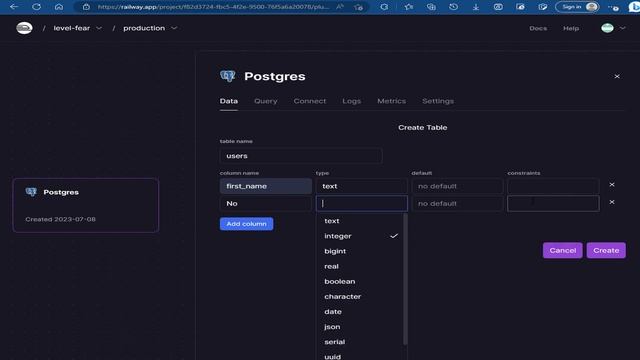The width and height of the screenshot is (640, 360).
Task: View site info via the lock icon
Action: (x=86, y=7)
